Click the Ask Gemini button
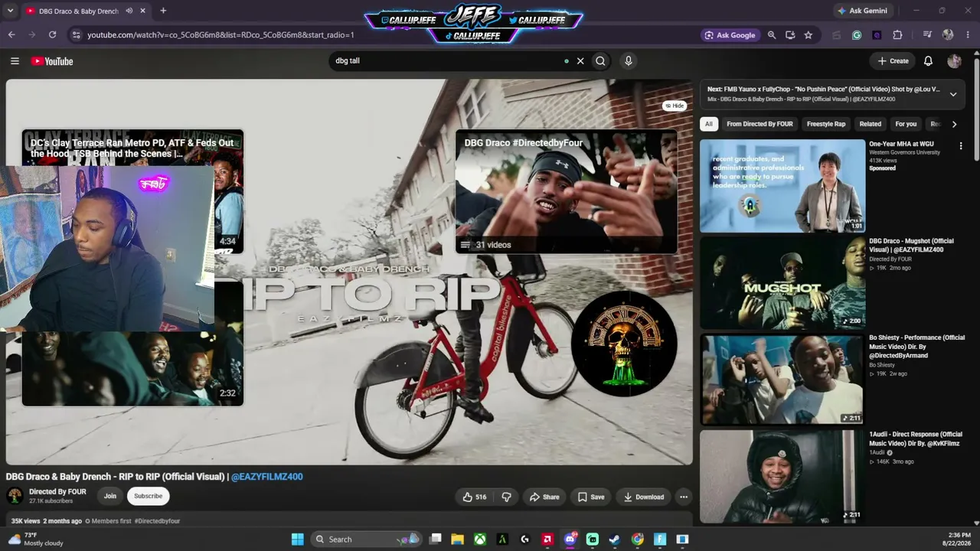 tap(863, 11)
